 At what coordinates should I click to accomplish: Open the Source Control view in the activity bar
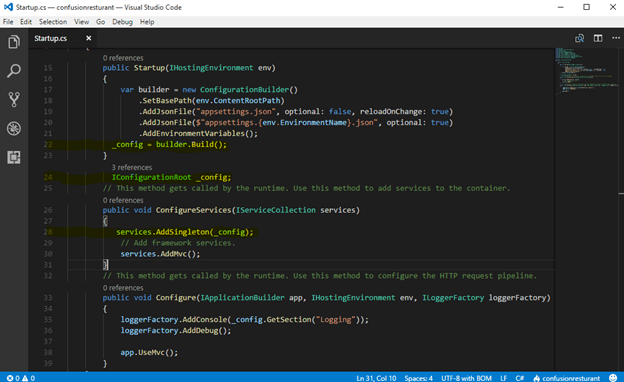(14, 99)
